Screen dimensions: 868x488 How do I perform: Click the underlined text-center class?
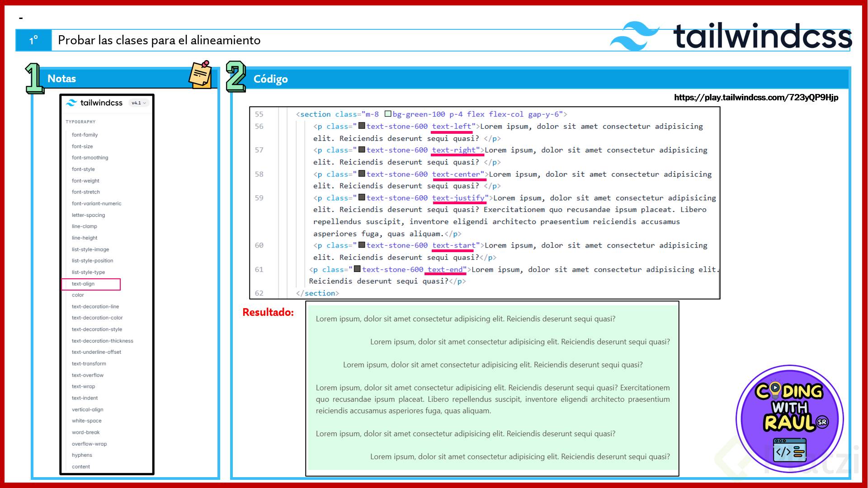456,174
